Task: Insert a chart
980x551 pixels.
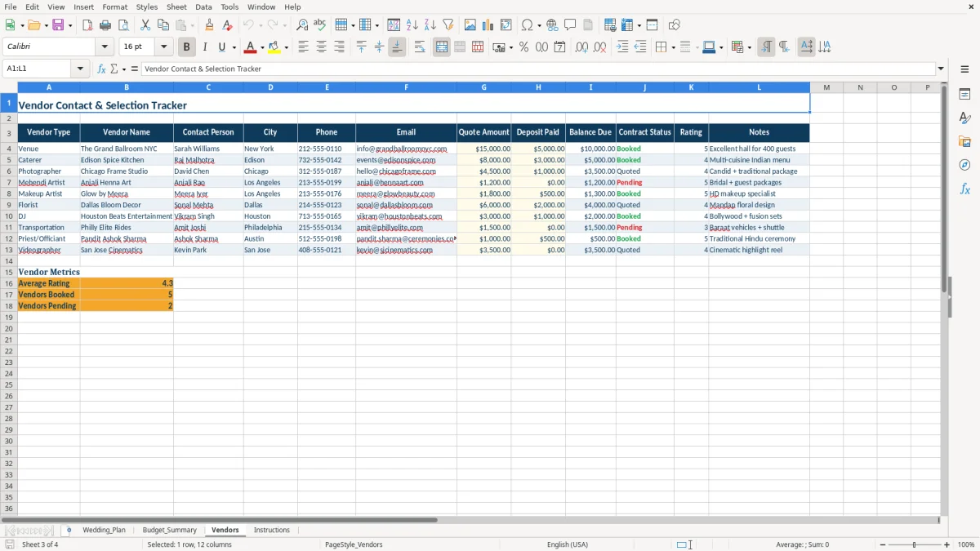Action: coord(488,25)
